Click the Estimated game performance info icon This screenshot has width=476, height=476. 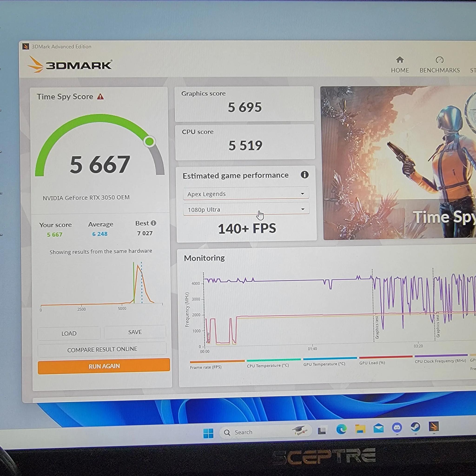click(x=304, y=175)
